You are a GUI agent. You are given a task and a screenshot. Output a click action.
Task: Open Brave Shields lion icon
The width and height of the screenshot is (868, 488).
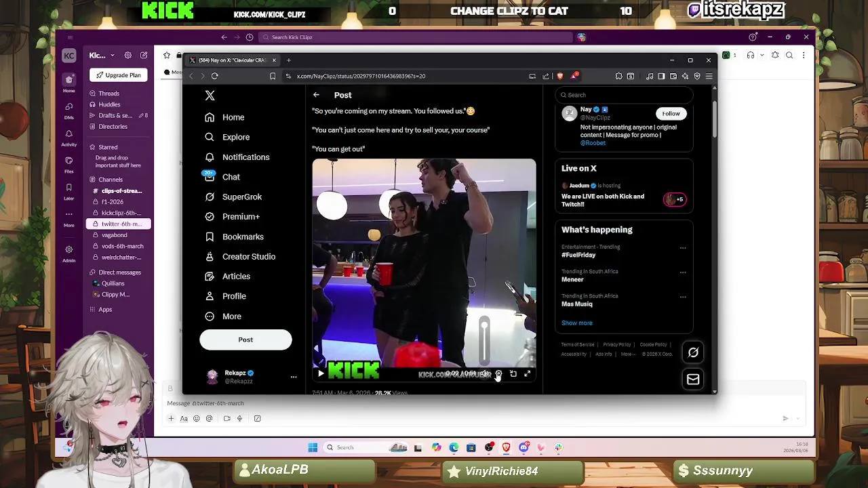pyautogui.click(x=559, y=76)
